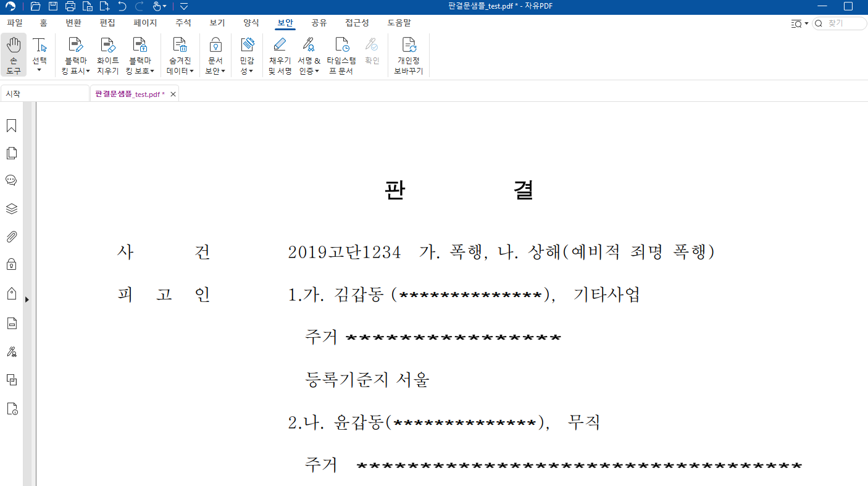Click the new blank page icon

pyautogui.click(x=105, y=7)
